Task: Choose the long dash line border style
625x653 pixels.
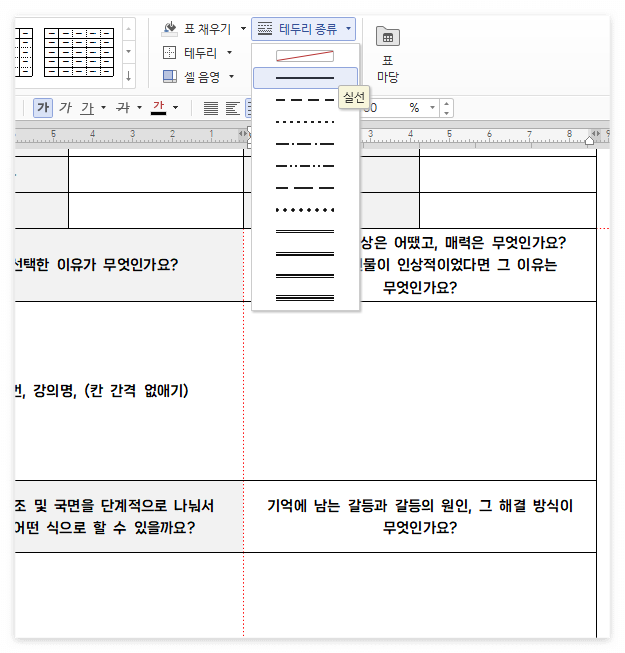Action: click(x=305, y=188)
